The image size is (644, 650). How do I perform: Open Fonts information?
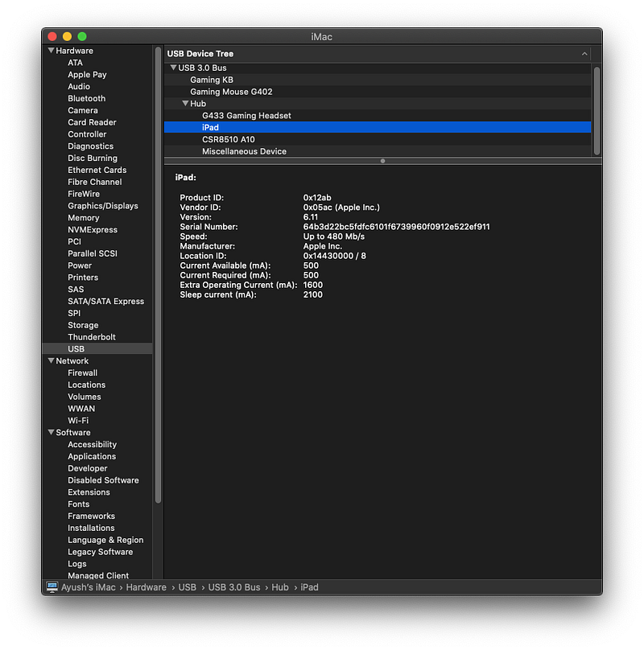(78, 504)
